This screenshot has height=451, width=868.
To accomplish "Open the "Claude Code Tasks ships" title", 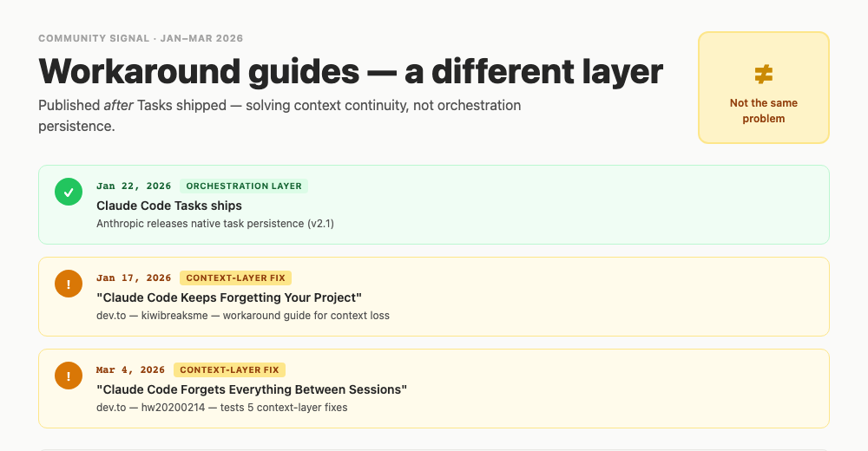I will pyautogui.click(x=169, y=206).
